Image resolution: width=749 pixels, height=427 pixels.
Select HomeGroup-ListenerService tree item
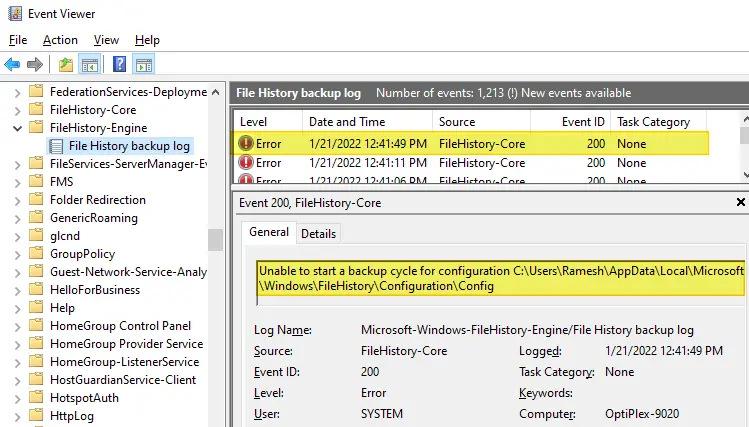point(124,362)
